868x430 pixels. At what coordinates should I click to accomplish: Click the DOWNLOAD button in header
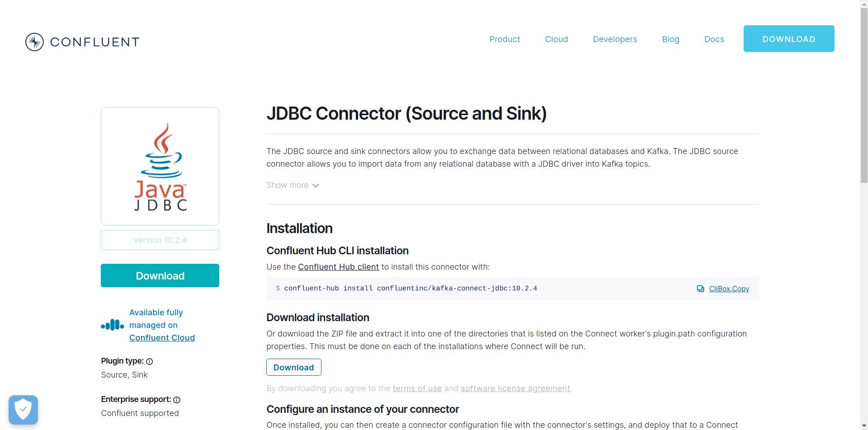pyautogui.click(x=789, y=39)
